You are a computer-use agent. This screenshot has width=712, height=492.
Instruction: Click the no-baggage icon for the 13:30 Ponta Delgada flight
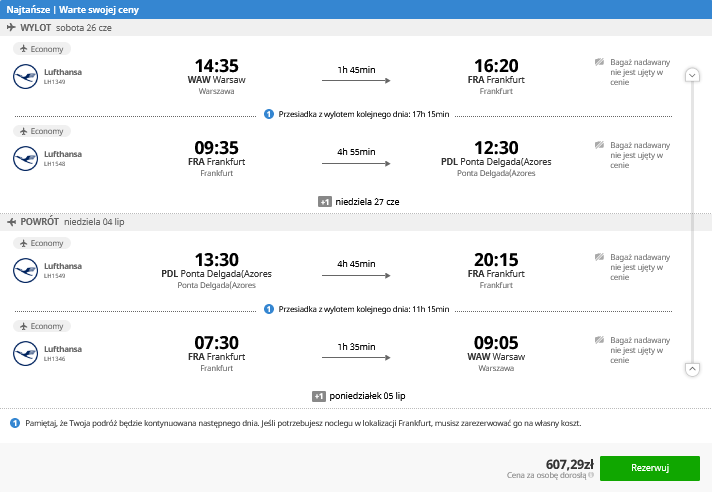click(599, 257)
